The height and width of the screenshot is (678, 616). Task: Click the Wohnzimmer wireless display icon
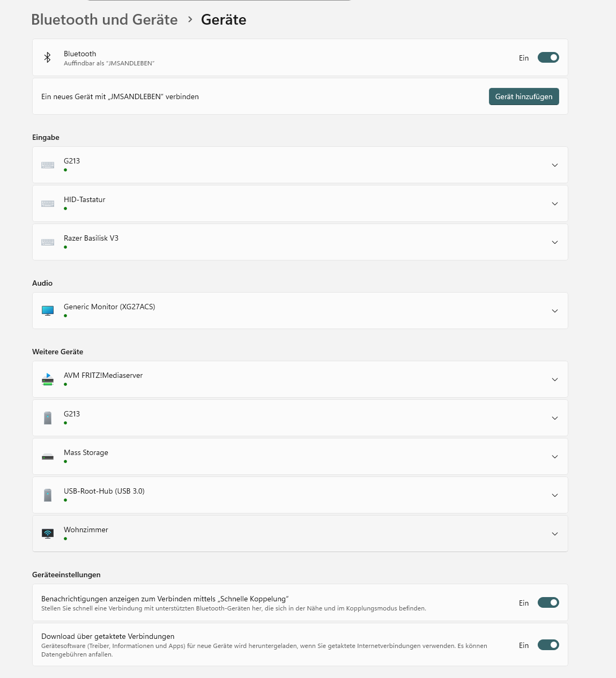[x=48, y=534]
